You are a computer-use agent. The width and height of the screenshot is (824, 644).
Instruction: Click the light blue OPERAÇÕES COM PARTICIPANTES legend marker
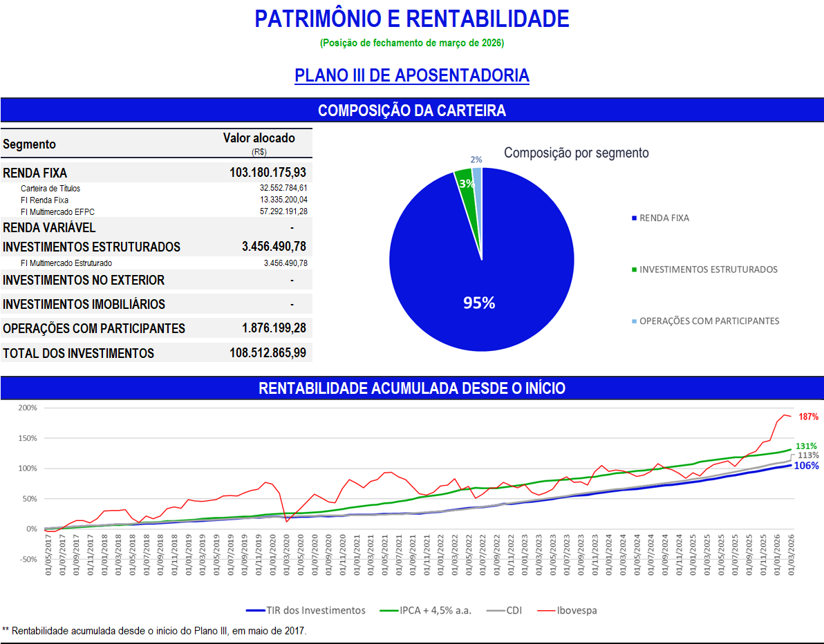(634, 321)
